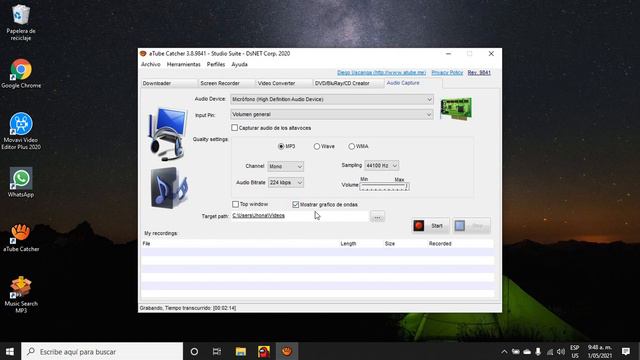The height and width of the screenshot is (360, 640).
Task: Open the Audio Bitrate dropdown
Action: [286, 182]
